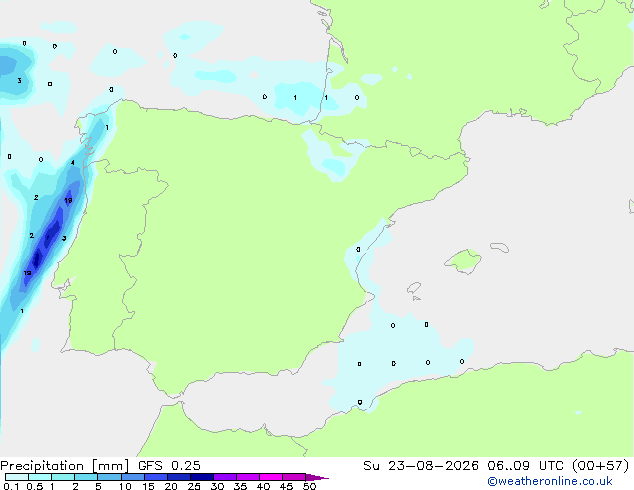Screen dimensions: 634x490
Task: Select the 5–10 mm legend swatch
Action: tap(109, 477)
